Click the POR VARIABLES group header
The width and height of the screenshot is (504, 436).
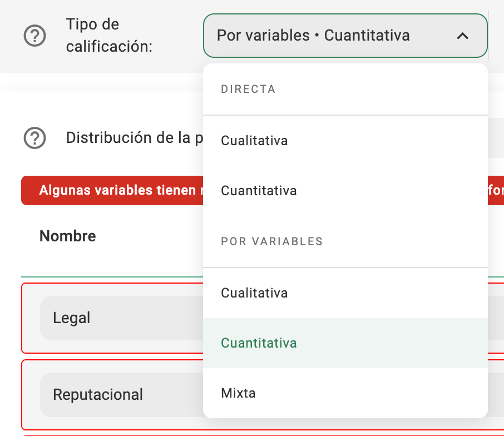coord(271,242)
